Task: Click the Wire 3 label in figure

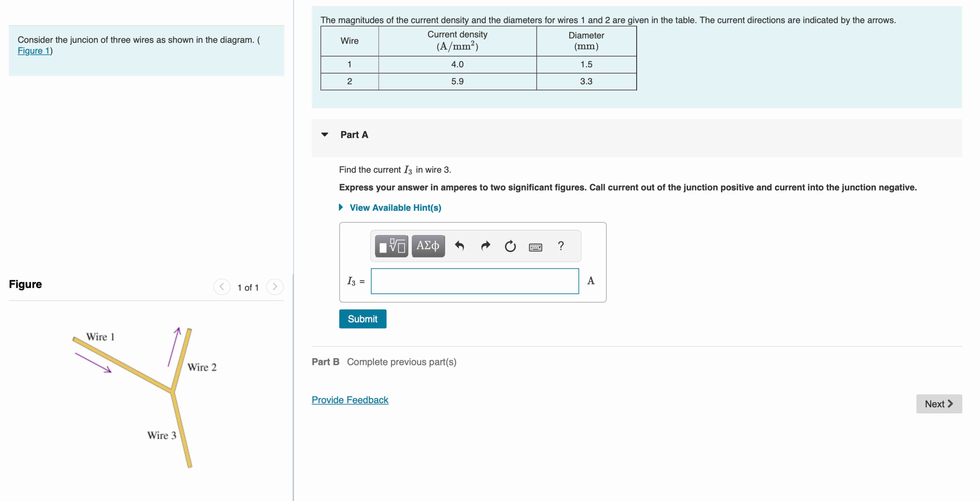Action: coord(162,435)
